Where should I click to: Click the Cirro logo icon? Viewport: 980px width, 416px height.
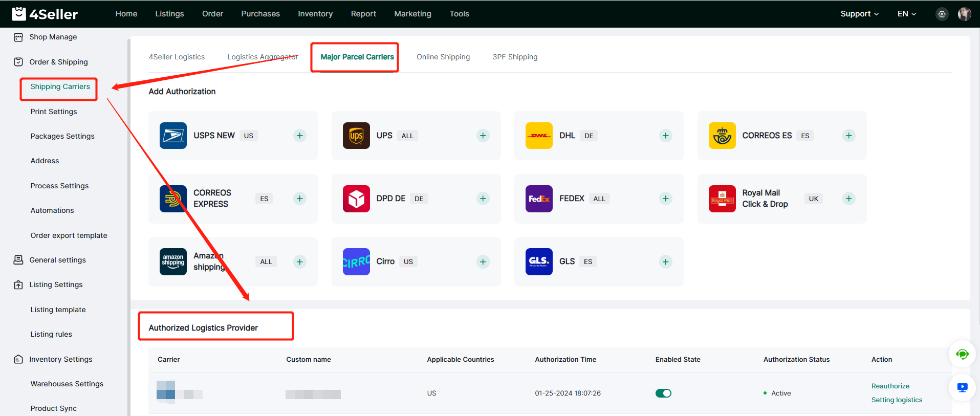[x=356, y=261]
